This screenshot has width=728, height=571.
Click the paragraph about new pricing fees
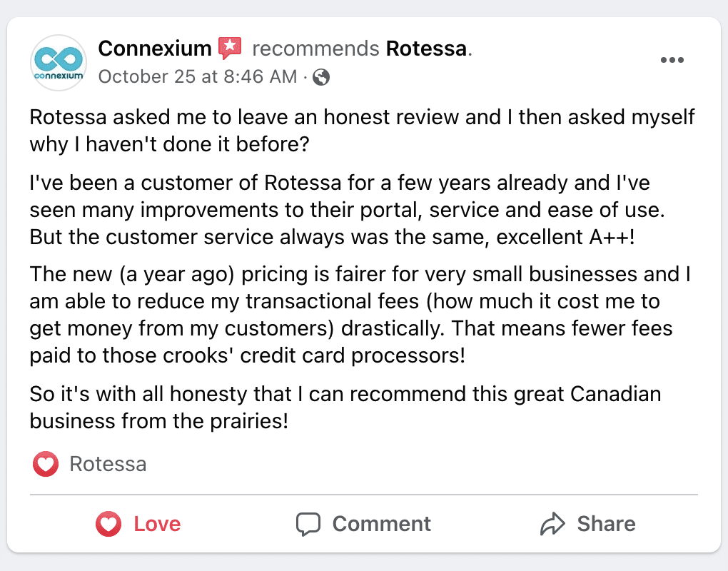(x=360, y=315)
